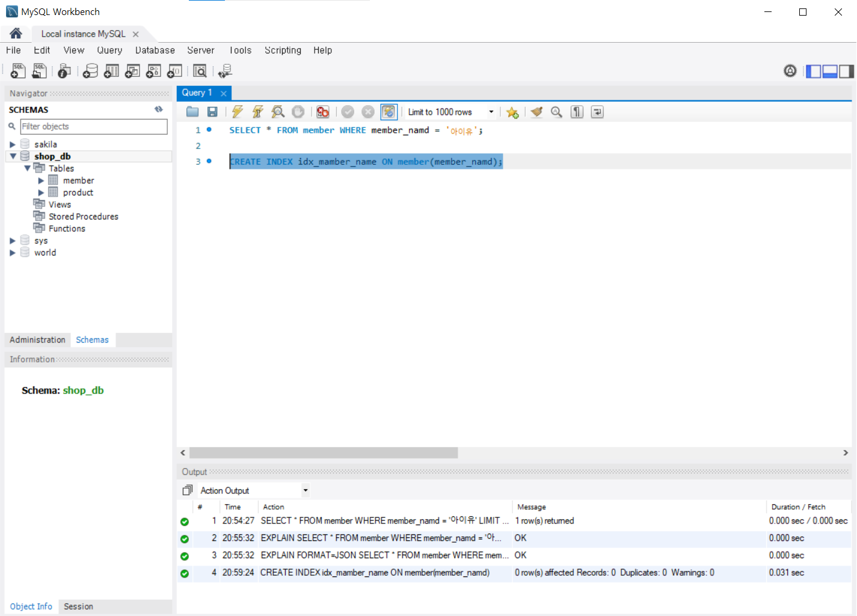
Task: Create new stored procedure toolbar icon
Action: pos(153,71)
